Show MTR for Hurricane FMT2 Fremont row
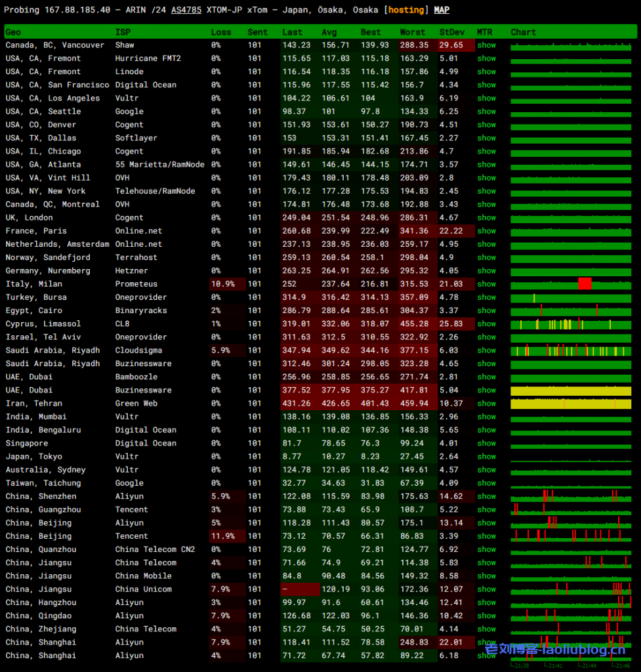This screenshot has height=672, width=641. click(486, 58)
